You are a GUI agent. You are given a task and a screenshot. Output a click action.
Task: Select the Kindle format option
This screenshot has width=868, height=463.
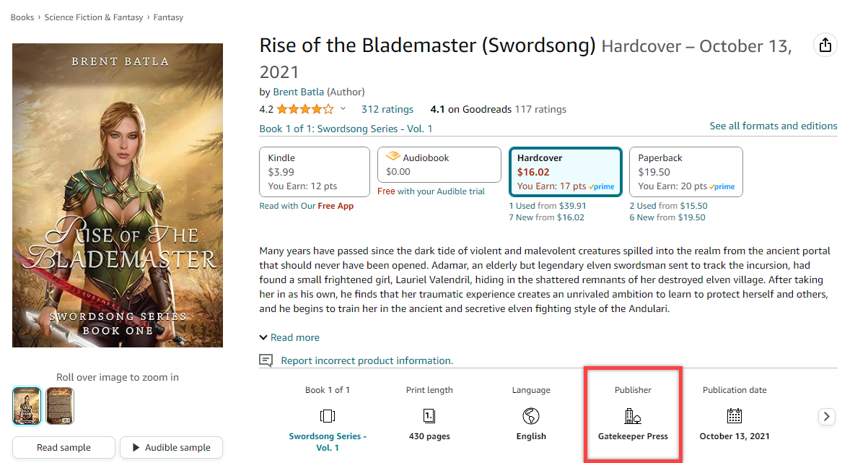[314, 172]
